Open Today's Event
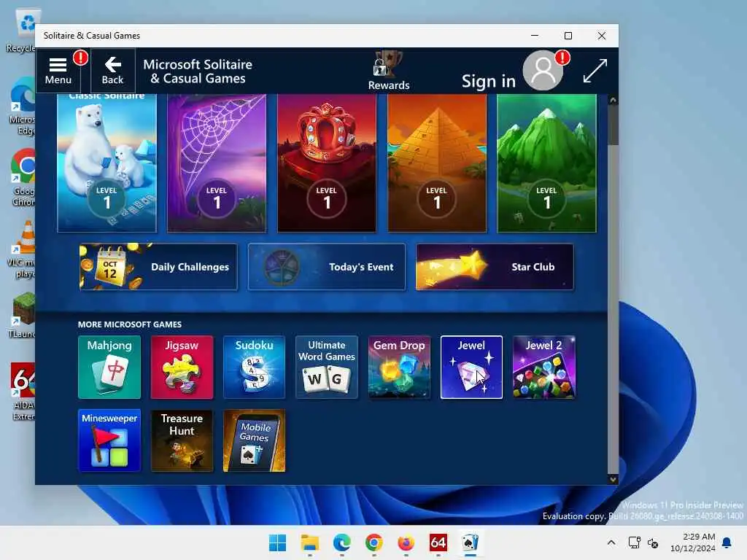 click(x=327, y=267)
